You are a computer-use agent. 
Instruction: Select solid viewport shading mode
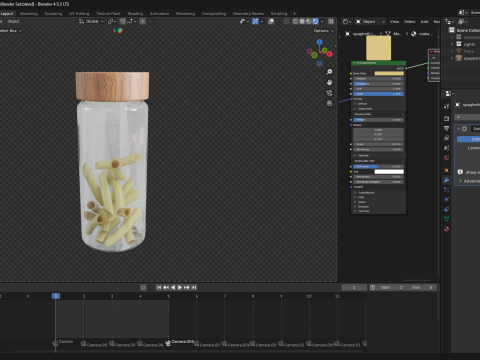point(302,21)
